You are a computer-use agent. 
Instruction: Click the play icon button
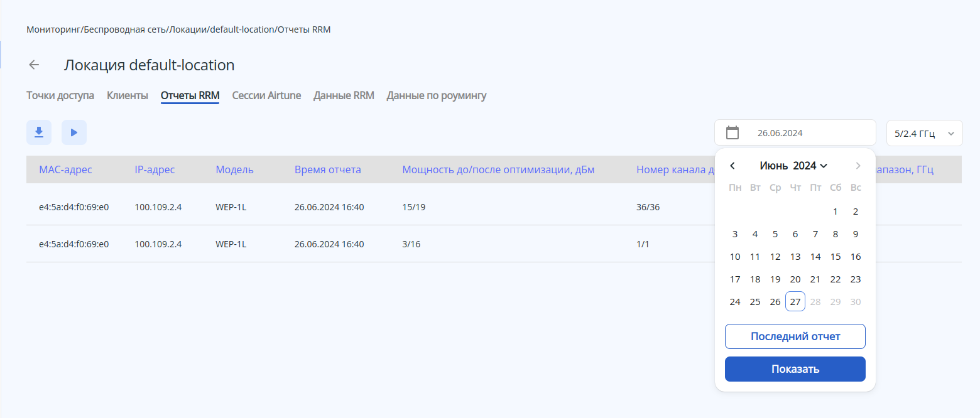point(74,132)
